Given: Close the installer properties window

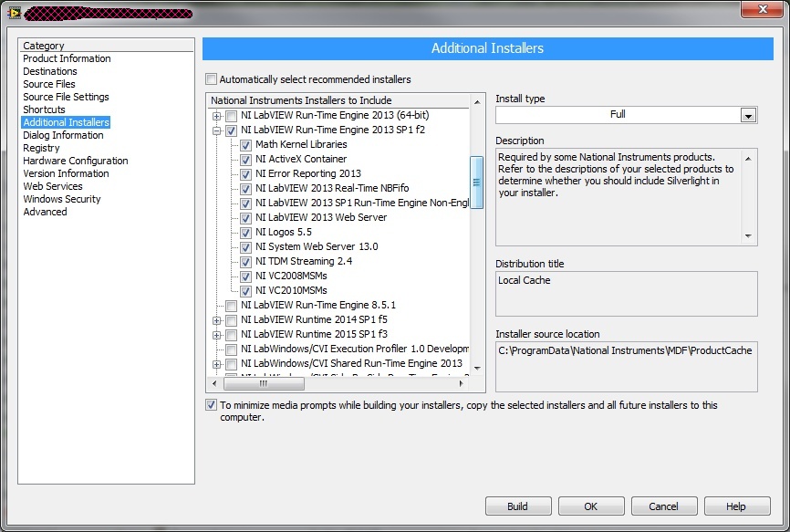Looking at the screenshot, I should 763,9.
